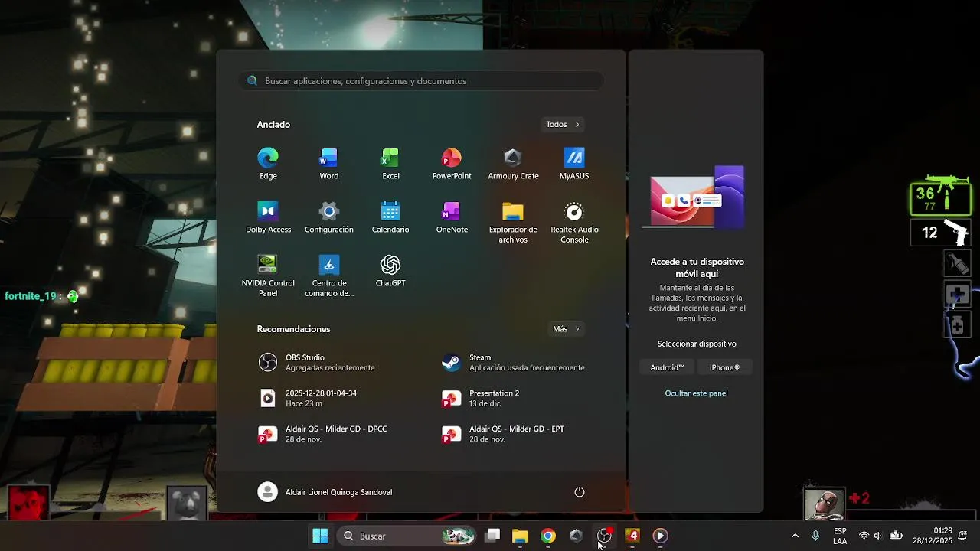Launch the ChatGPT app
The width and height of the screenshot is (980, 551).
(390, 271)
